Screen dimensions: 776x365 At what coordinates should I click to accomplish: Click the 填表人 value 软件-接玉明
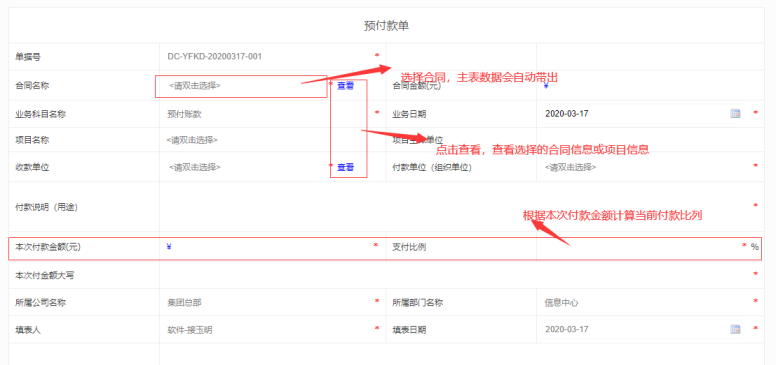click(x=190, y=330)
